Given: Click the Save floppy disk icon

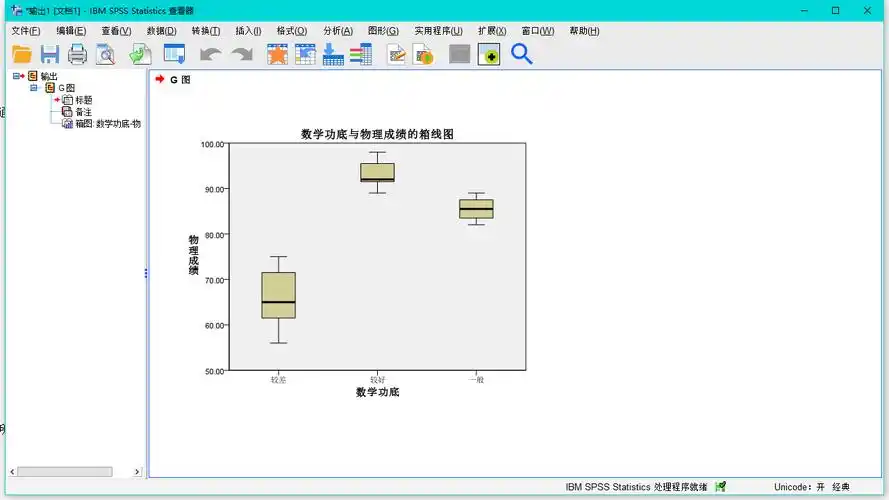Looking at the screenshot, I should pos(50,54).
